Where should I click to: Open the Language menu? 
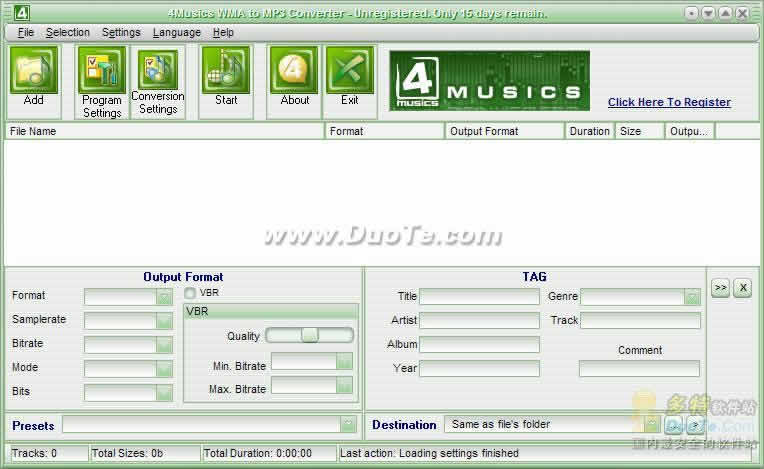pyautogui.click(x=176, y=32)
